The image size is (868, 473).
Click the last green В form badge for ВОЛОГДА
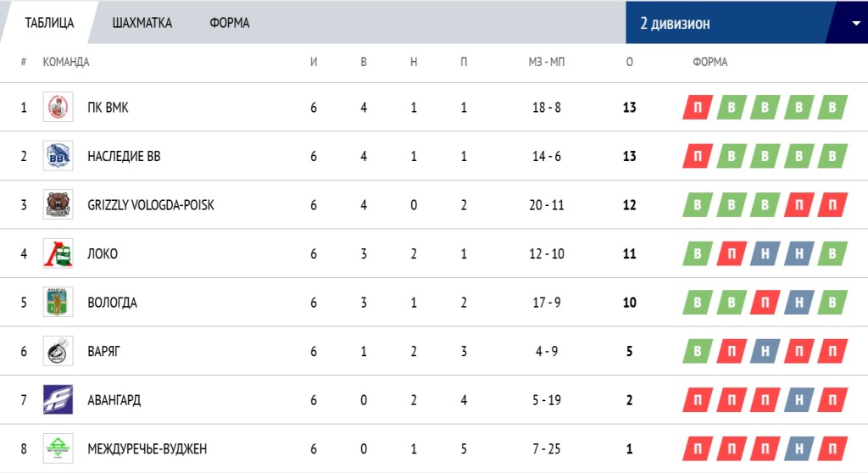[832, 303]
